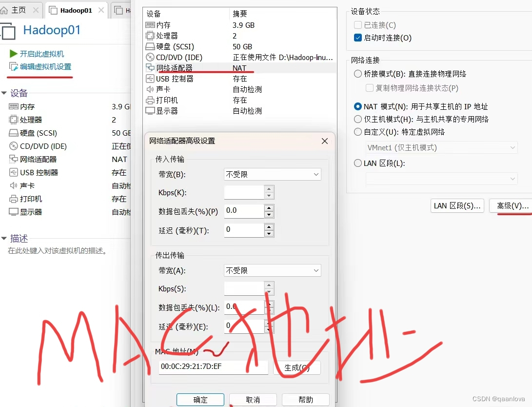Select 硬盘 (SCSI) disk icon in left panel
The image size is (532, 407).
pos(14,133)
